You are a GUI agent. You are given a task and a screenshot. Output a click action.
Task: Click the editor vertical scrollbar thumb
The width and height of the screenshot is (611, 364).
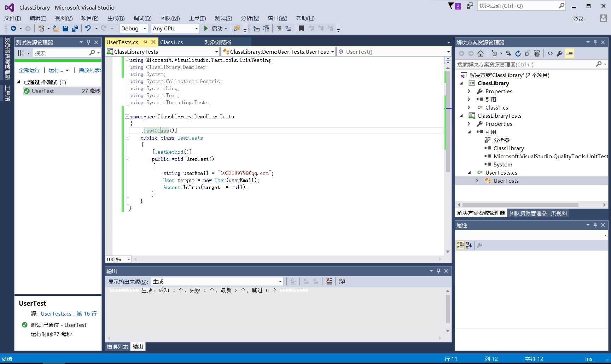tap(448, 121)
